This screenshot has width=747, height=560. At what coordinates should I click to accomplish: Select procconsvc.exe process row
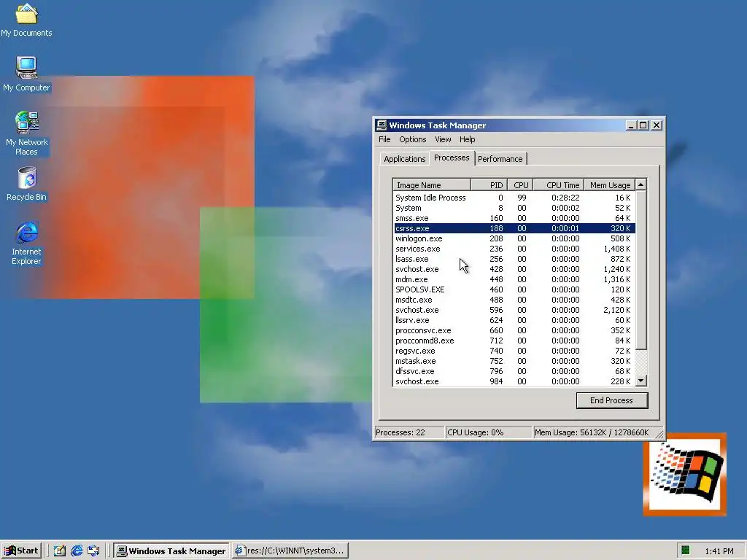[514, 330]
